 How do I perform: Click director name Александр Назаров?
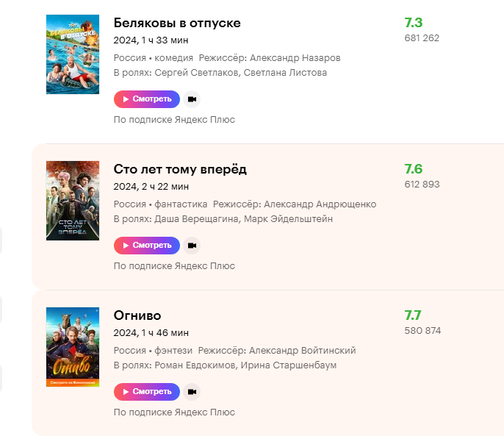click(295, 57)
